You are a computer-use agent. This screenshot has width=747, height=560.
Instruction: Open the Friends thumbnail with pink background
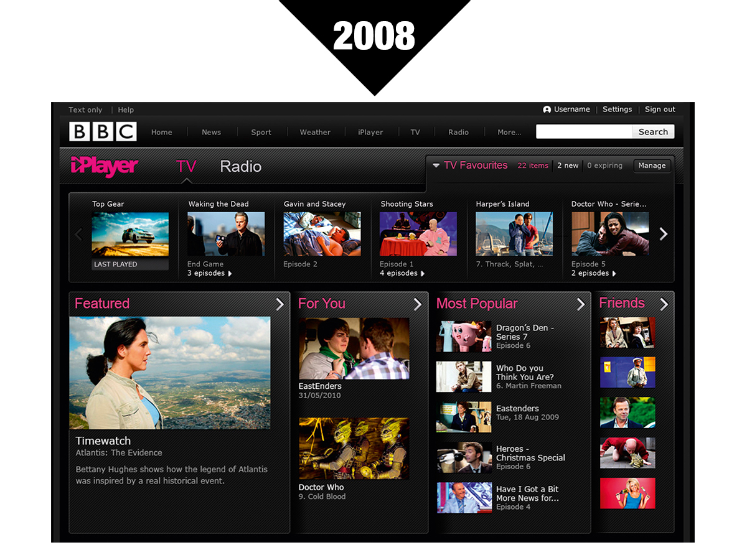point(627,493)
